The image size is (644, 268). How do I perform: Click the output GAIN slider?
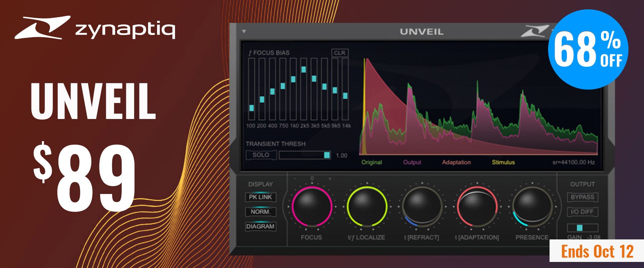(x=580, y=228)
